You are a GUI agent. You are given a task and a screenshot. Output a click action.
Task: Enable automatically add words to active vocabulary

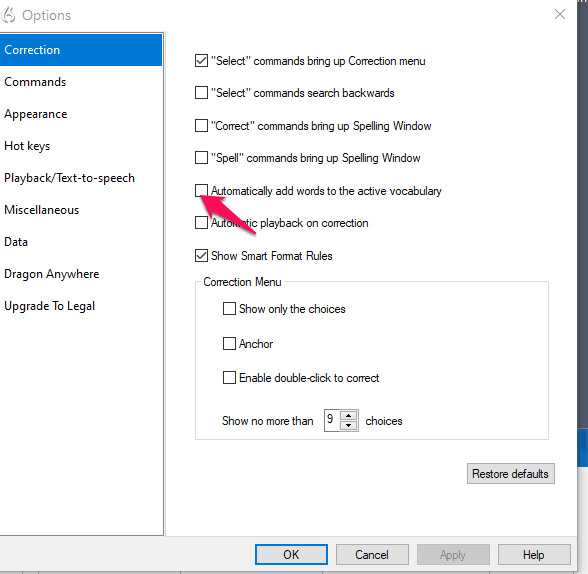pos(201,190)
